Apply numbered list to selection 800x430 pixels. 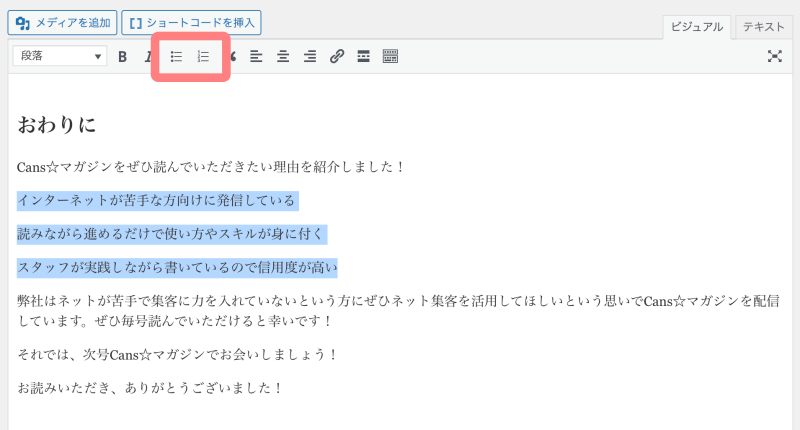click(203, 57)
